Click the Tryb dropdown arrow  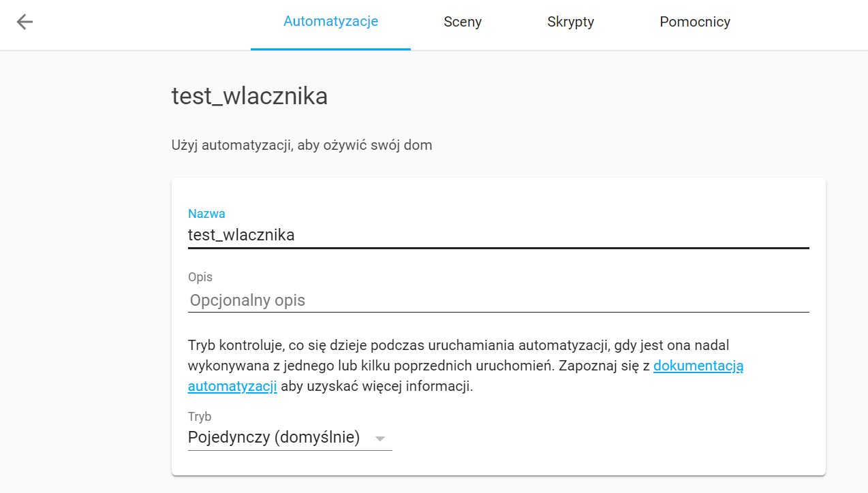380,438
